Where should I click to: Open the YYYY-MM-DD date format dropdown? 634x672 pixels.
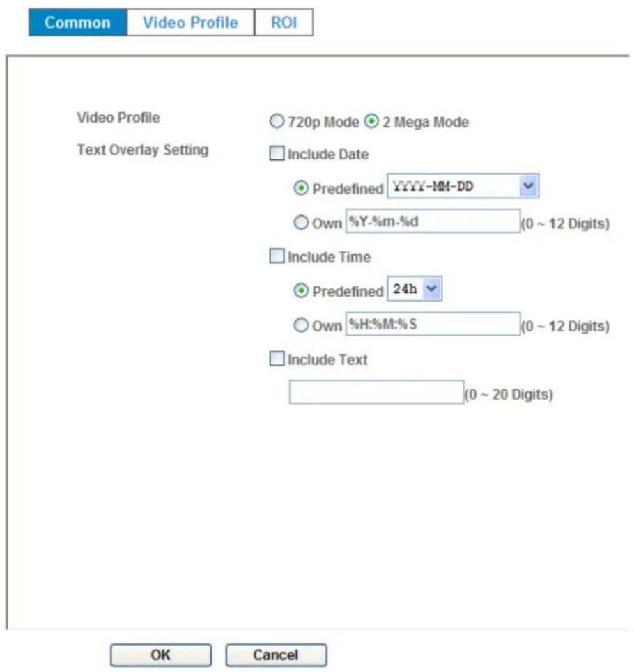point(463,186)
